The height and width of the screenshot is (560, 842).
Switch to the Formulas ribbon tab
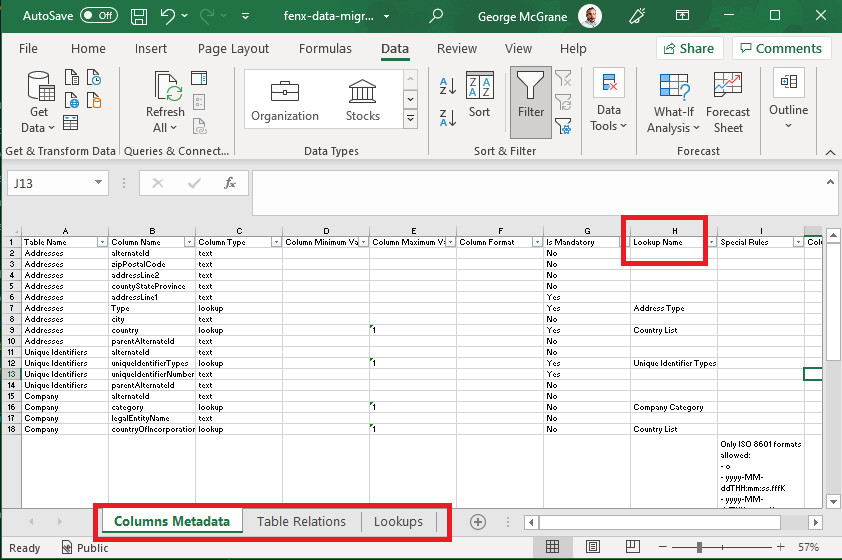pyautogui.click(x=325, y=48)
